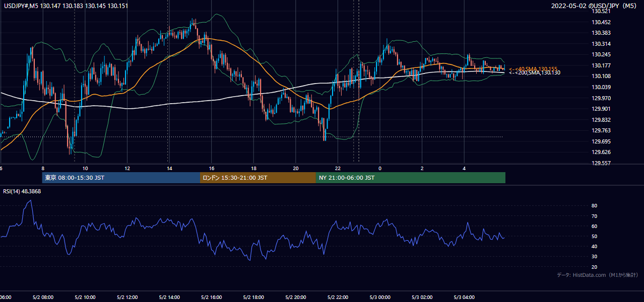Screen dimensions: 644x302
Task: Click price axis value 130.245
Action: [x=602, y=54]
